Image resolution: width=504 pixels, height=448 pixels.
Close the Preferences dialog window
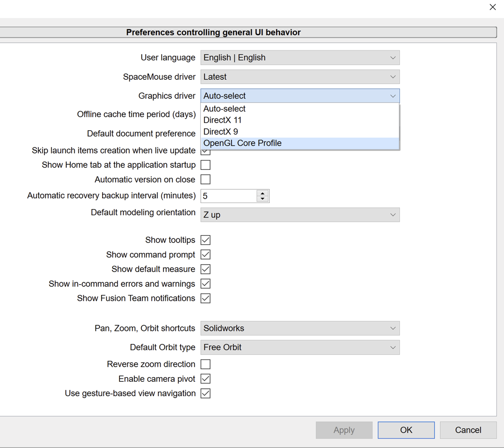(492, 7)
